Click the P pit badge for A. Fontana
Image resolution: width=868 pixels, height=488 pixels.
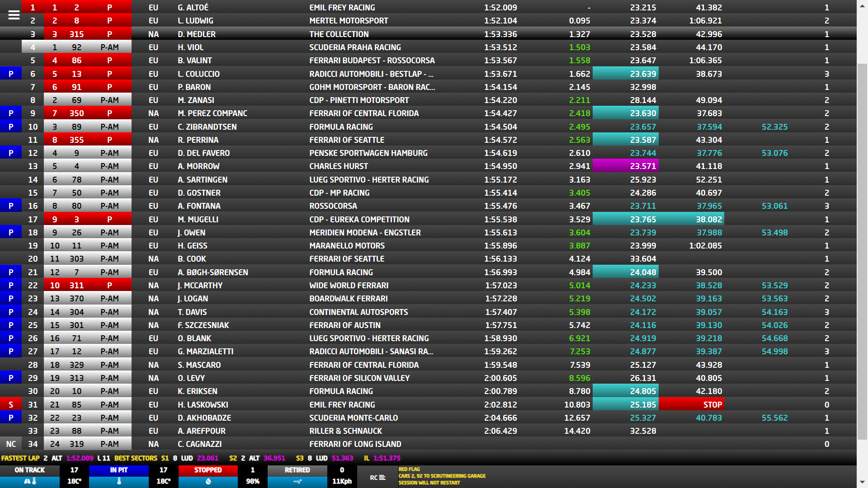tap(11, 206)
